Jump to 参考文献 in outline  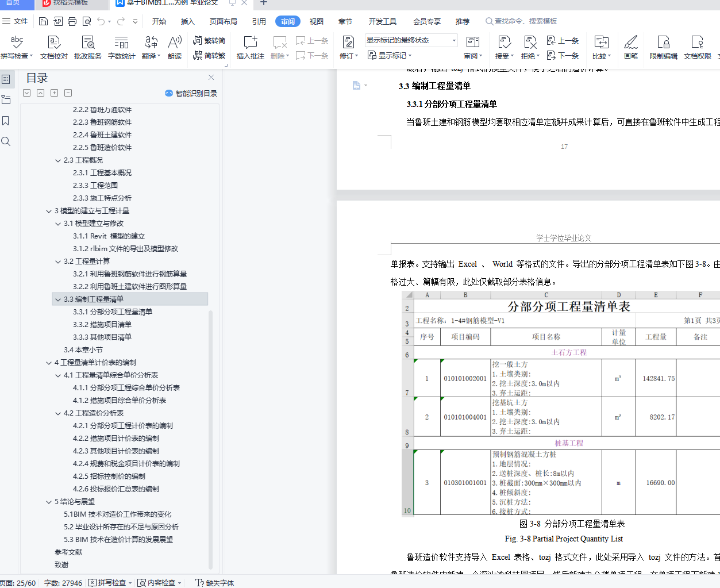pyautogui.click(x=68, y=552)
